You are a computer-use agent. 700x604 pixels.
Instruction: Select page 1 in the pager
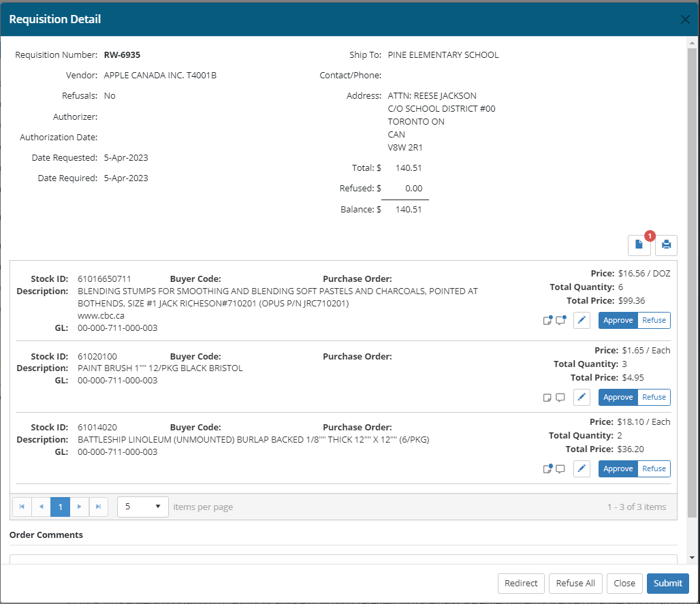pyautogui.click(x=60, y=507)
